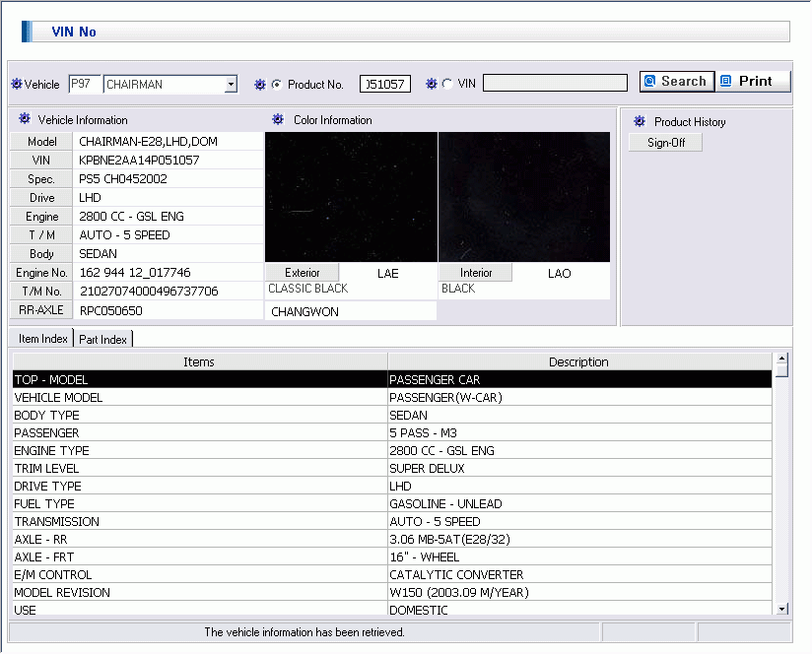Click the Product No. input field
The width and height of the screenshot is (812, 654).
(x=385, y=84)
